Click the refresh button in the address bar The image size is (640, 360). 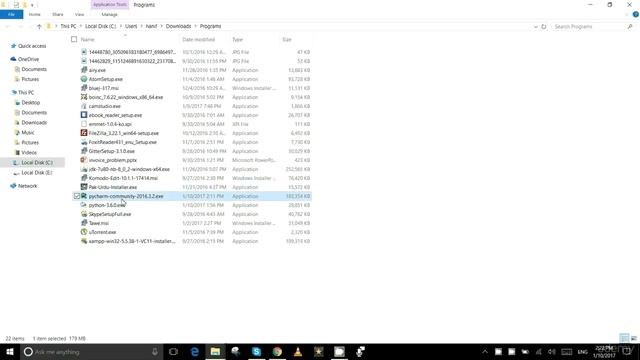pyautogui.click(x=544, y=27)
